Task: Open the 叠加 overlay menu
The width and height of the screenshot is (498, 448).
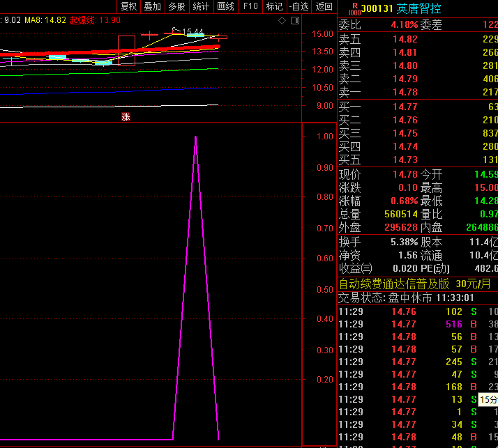Action: [x=152, y=6]
